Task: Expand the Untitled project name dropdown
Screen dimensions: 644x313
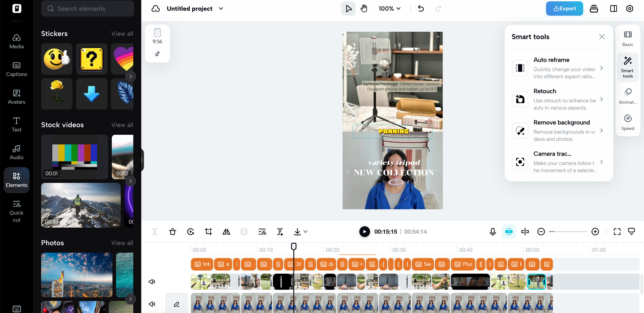Action: [221, 8]
